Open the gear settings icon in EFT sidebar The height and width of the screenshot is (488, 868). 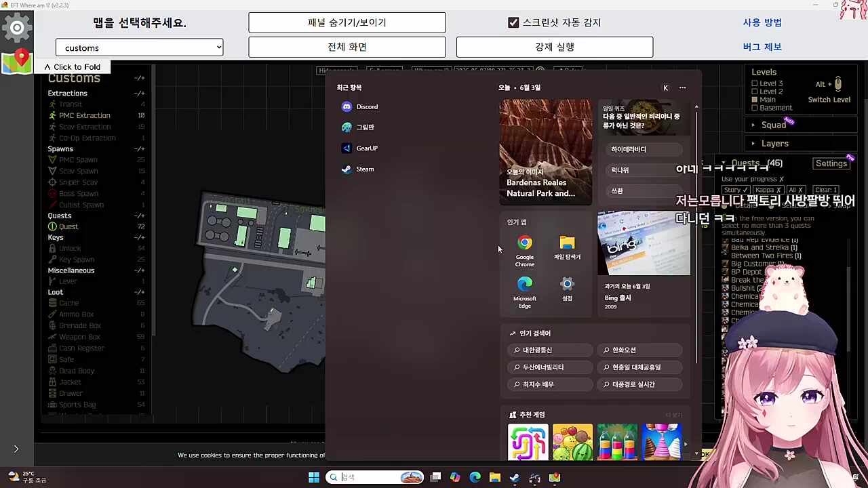(17, 28)
